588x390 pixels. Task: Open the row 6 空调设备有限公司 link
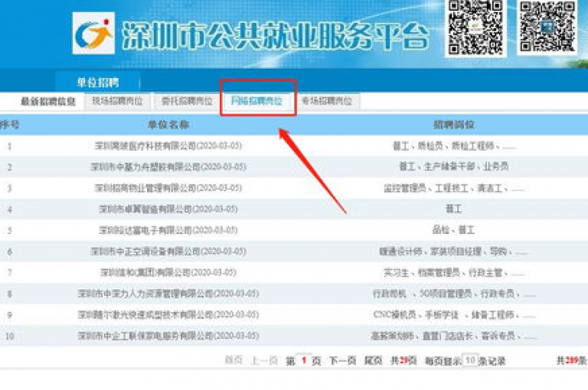point(168,251)
